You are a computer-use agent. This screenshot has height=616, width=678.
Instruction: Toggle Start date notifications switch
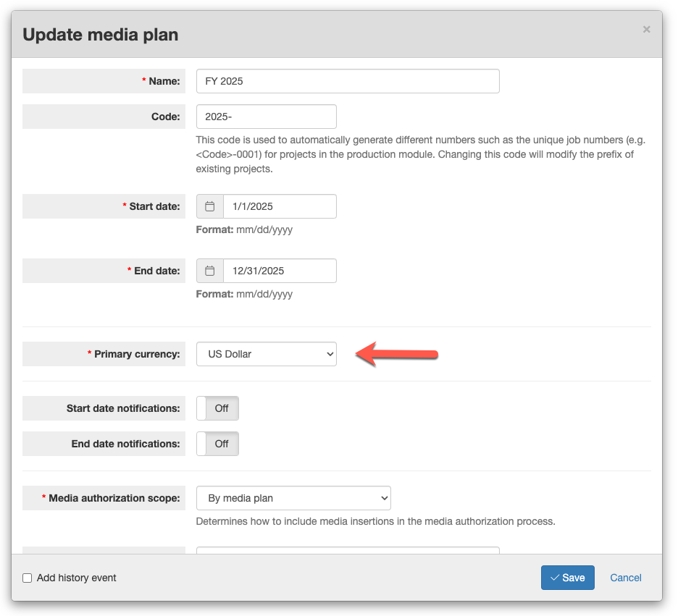coord(217,408)
